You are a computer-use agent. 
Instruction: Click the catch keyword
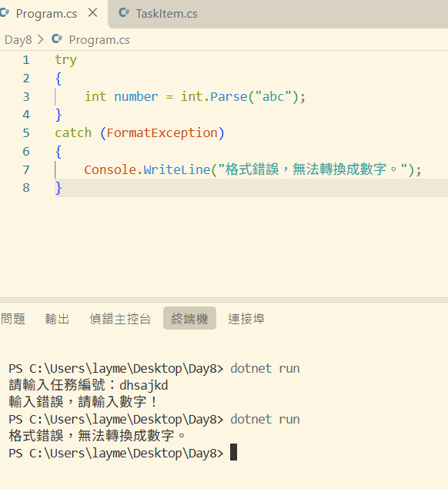(x=73, y=133)
